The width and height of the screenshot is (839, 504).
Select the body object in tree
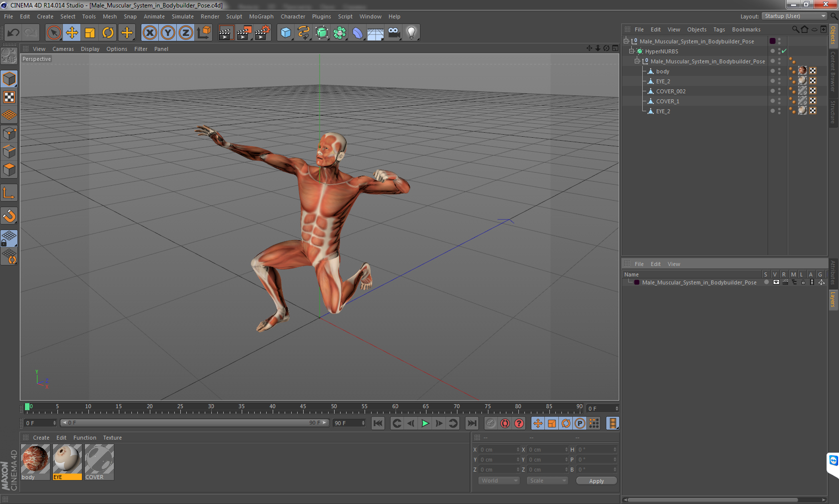tap(662, 71)
